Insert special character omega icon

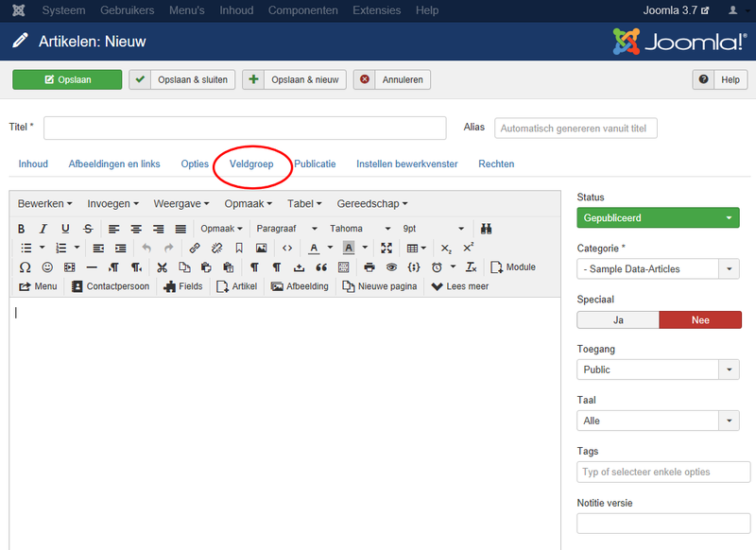pyautogui.click(x=26, y=267)
